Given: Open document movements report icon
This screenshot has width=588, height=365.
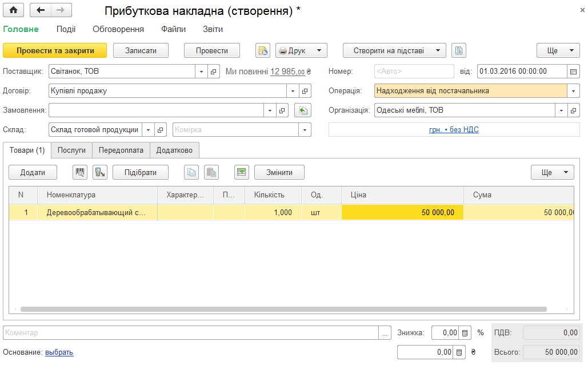Looking at the screenshot, I should pyautogui.click(x=263, y=51).
